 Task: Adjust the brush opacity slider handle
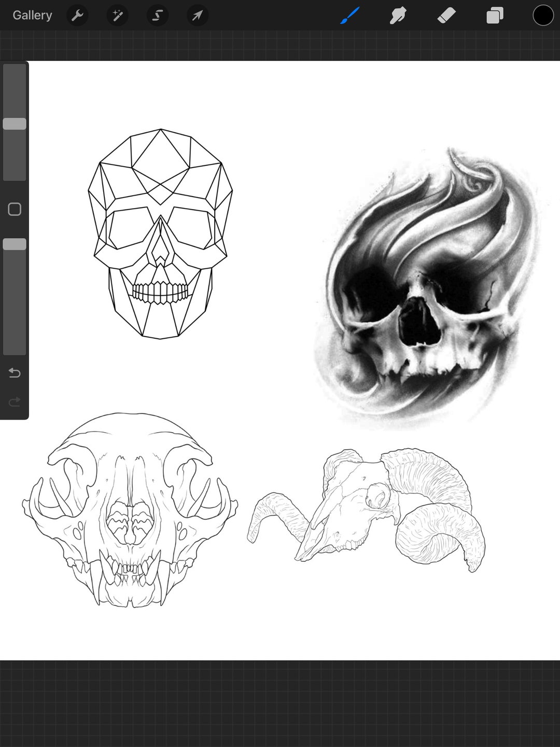pyautogui.click(x=15, y=243)
